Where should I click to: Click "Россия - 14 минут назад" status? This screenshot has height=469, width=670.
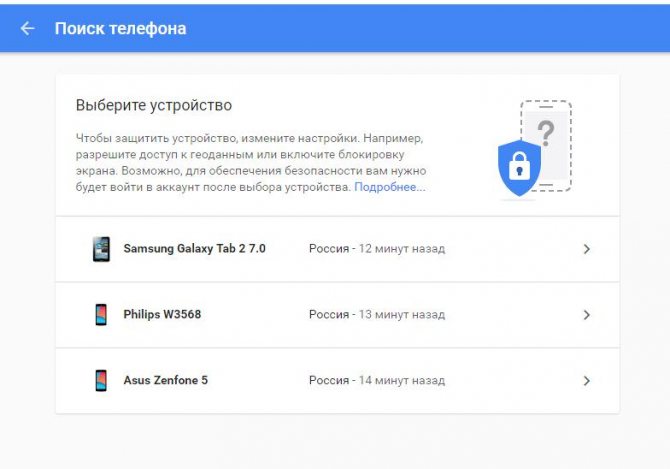pos(376,380)
